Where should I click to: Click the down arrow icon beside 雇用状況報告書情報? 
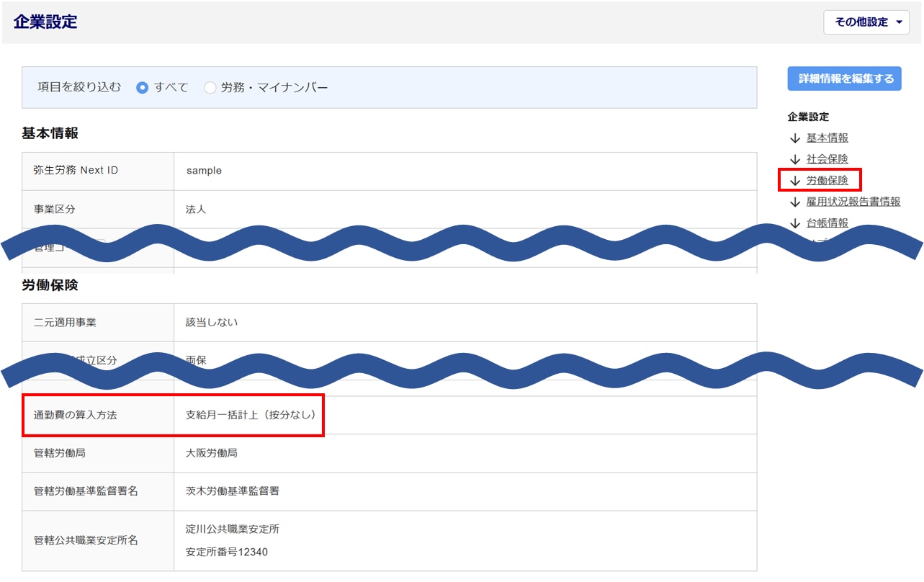pos(795,202)
